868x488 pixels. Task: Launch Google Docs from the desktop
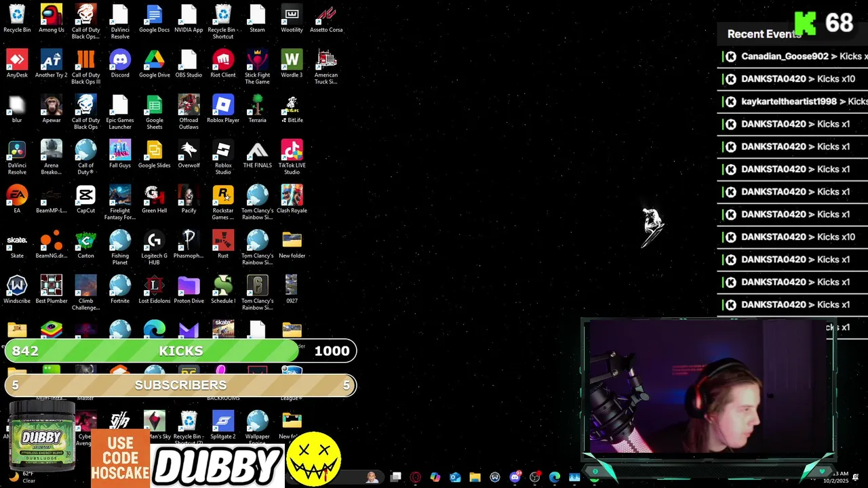point(154,18)
